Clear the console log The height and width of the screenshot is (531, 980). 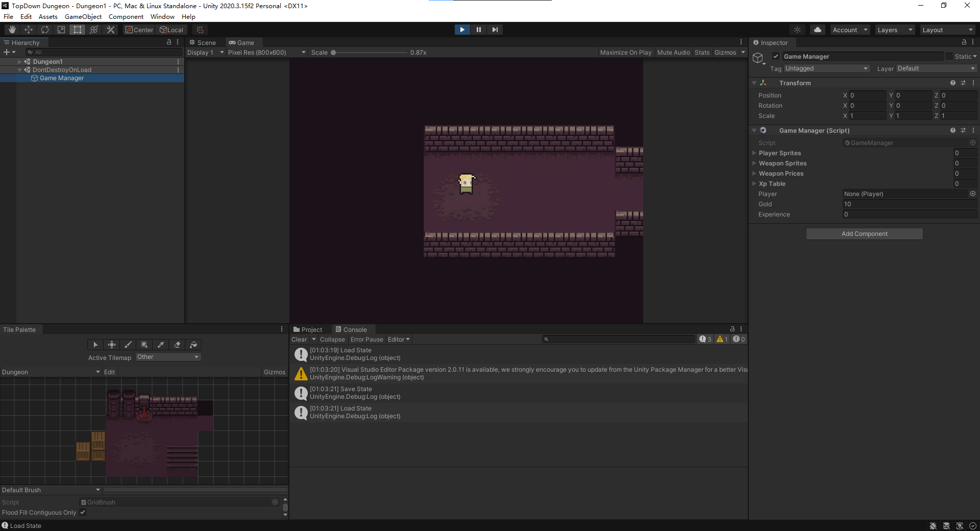click(299, 340)
